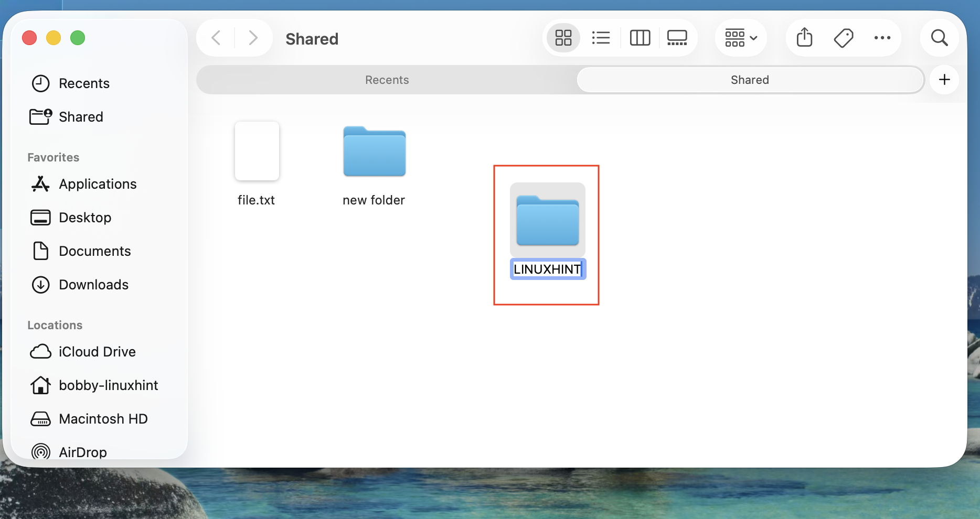This screenshot has height=519, width=980.
Task: Go forward with the right chevron
Action: tap(253, 38)
